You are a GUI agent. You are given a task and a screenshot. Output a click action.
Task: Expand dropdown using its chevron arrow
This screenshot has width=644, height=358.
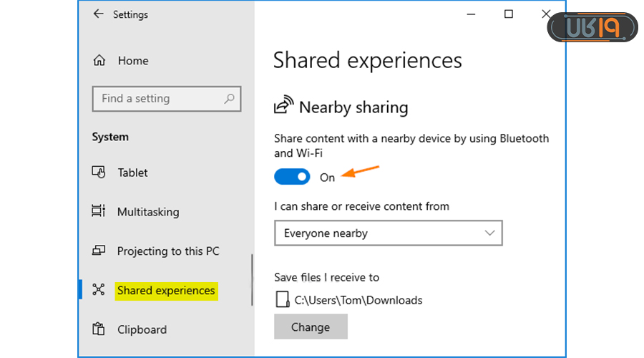pos(489,233)
